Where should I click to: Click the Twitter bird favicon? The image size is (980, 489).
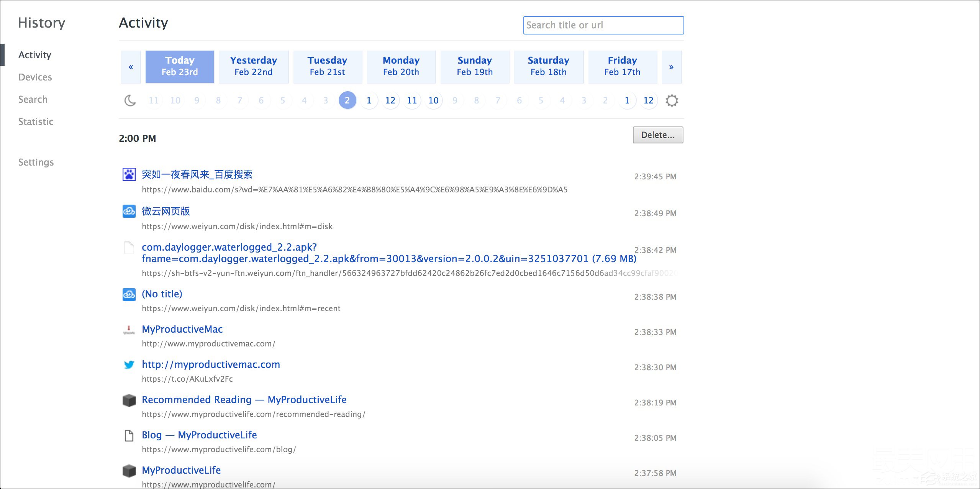(x=129, y=364)
